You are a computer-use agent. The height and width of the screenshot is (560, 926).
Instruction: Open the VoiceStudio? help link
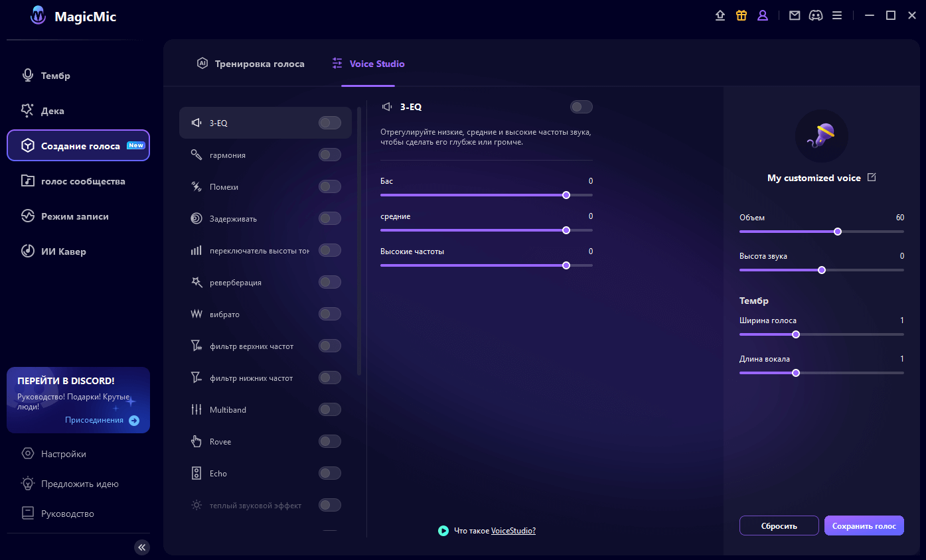513,531
